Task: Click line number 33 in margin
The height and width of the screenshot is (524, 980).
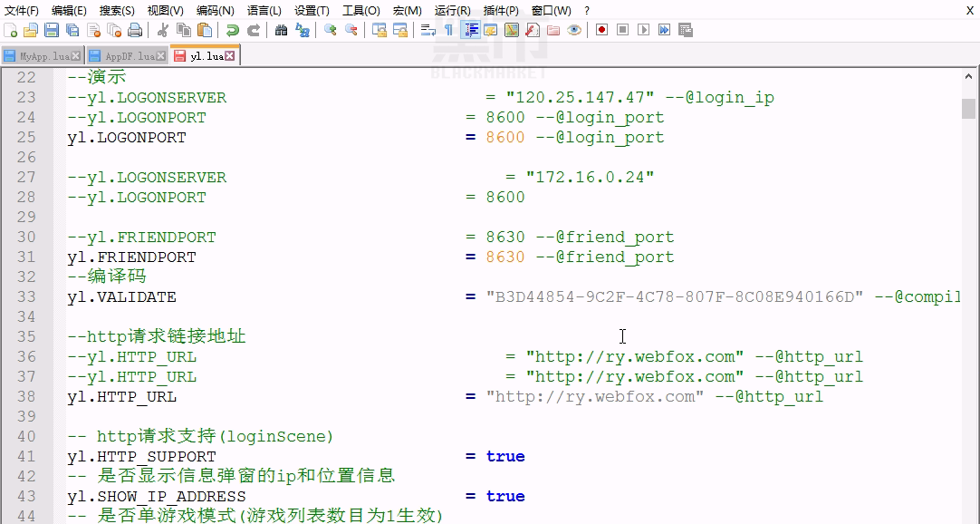Action: [x=26, y=296]
